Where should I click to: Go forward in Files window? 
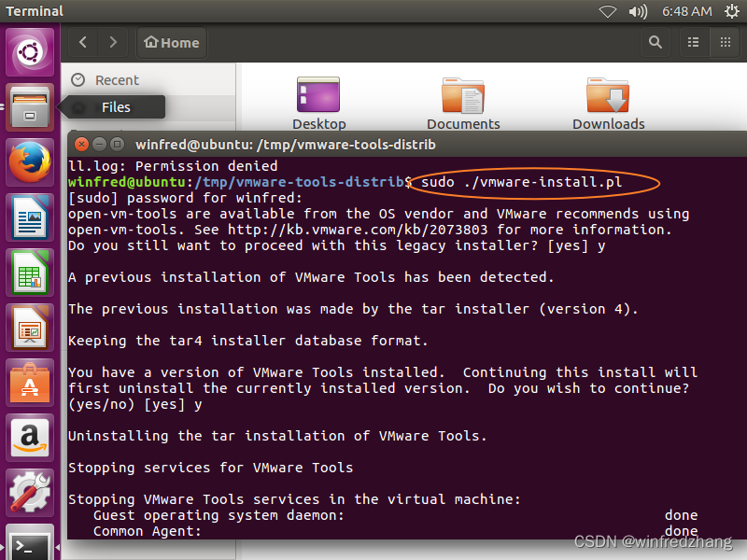point(113,42)
